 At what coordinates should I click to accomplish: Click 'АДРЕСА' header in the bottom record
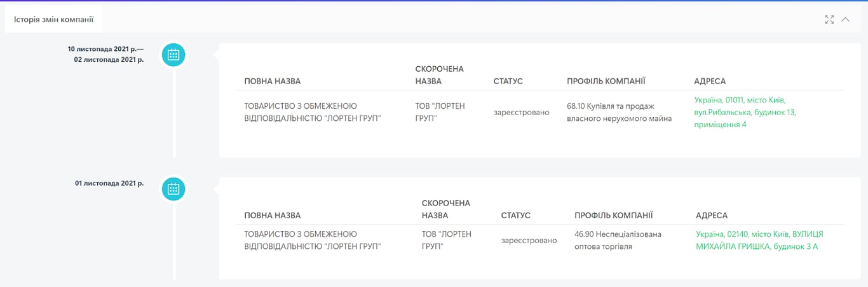[712, 216]
